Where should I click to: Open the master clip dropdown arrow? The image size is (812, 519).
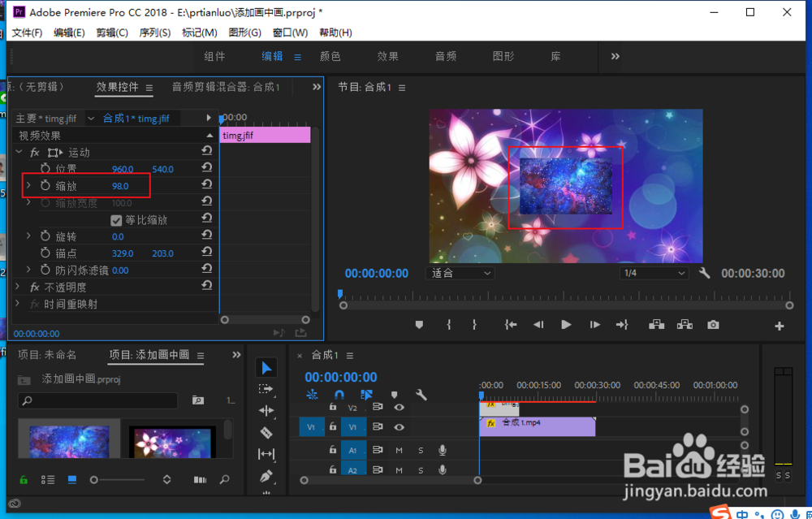(x=91, y=118)
